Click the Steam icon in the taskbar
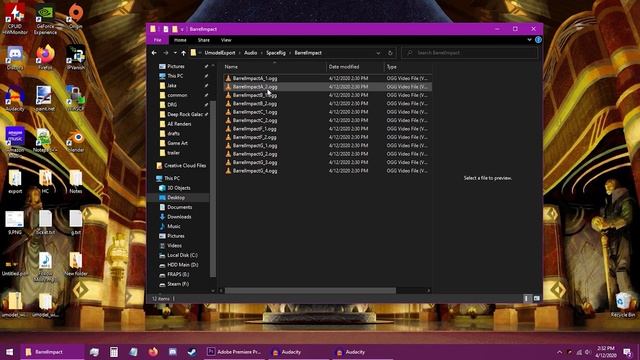 pos(192,352)
